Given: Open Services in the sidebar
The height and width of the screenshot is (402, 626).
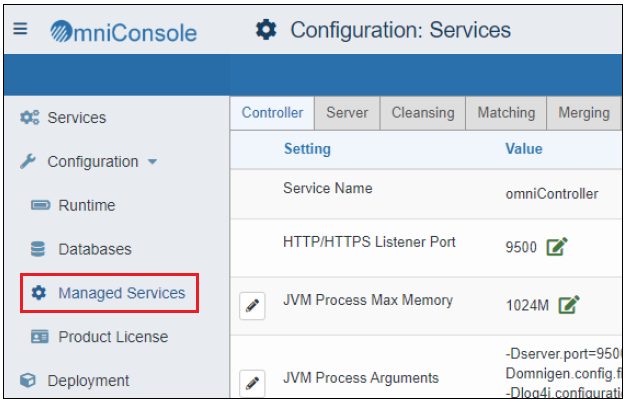Looking at the screenshot, I should point(77,118).
